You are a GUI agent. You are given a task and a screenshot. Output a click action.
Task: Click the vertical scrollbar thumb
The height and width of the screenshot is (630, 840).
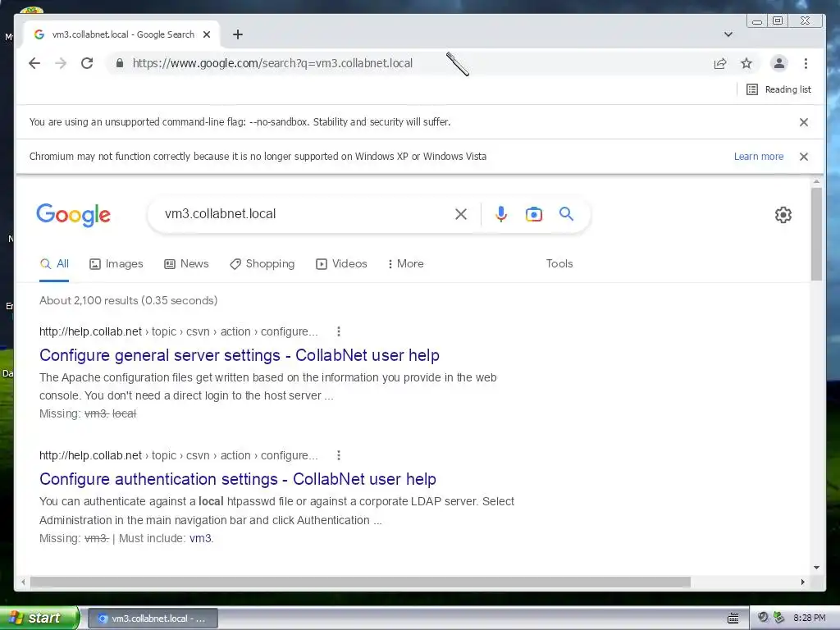tap(816, 234)
